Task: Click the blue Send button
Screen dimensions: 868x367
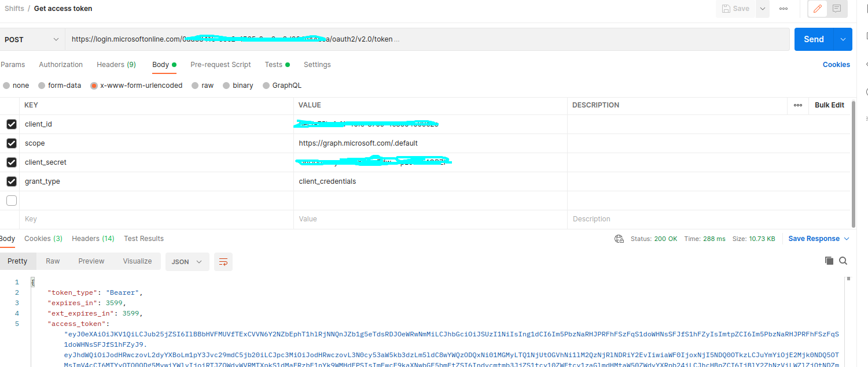Action: coord(814,39)
